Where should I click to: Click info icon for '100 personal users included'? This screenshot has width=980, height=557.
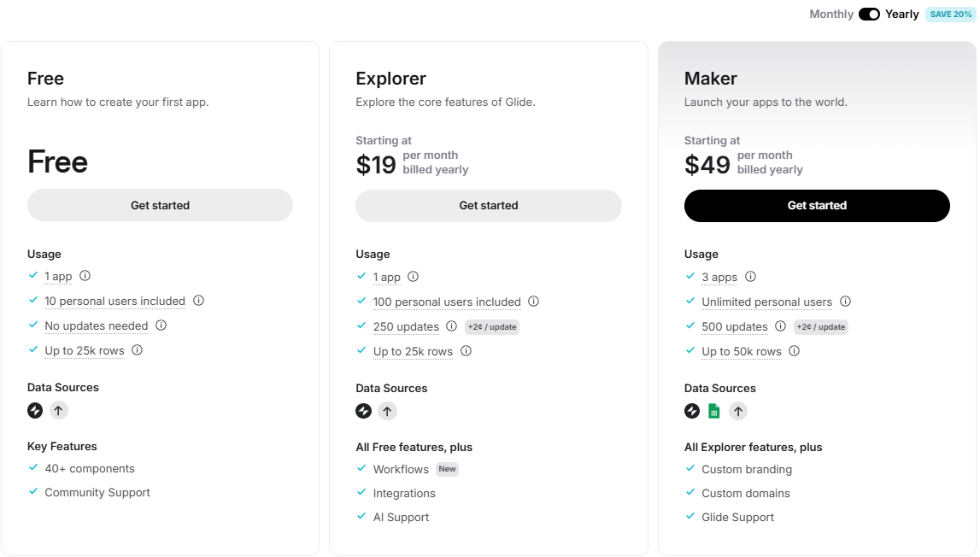click(x=534, y=302)
